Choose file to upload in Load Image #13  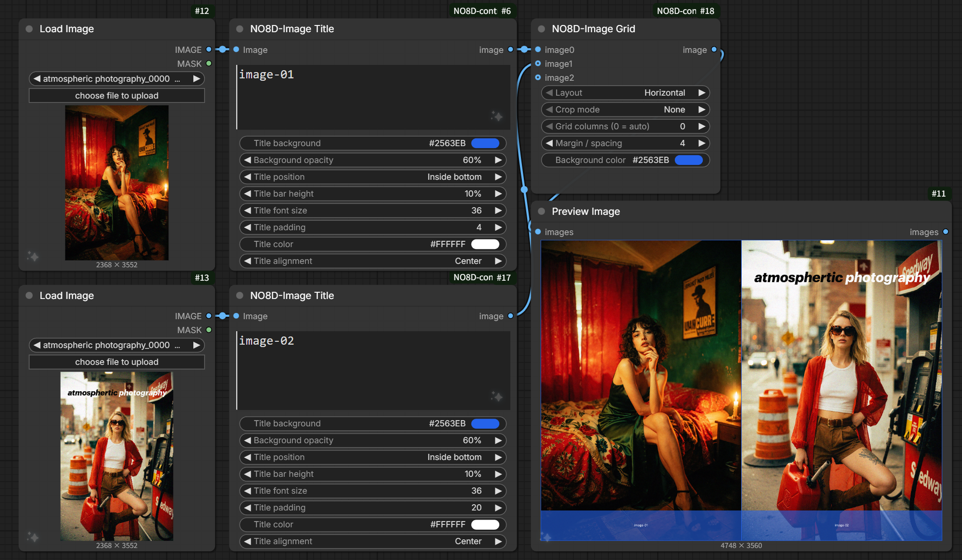[117, 362]
